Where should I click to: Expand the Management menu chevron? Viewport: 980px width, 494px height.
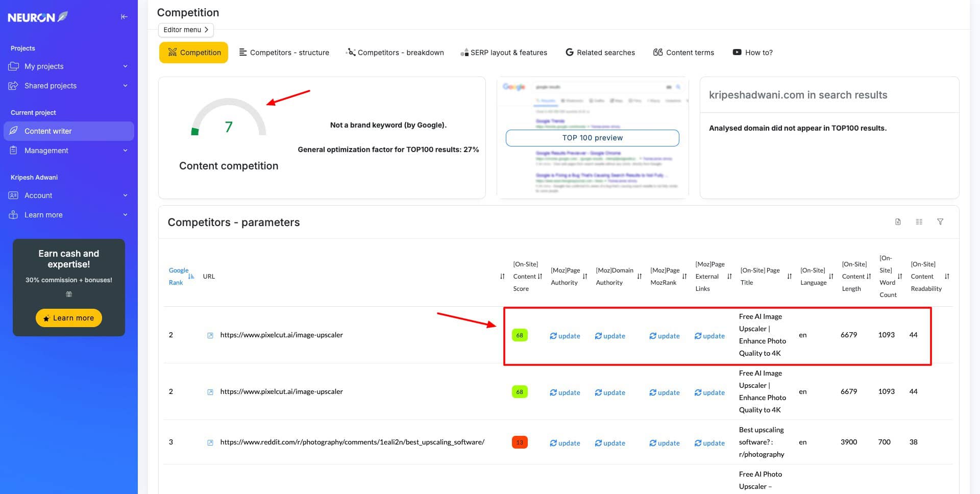[x=125, y=151]
